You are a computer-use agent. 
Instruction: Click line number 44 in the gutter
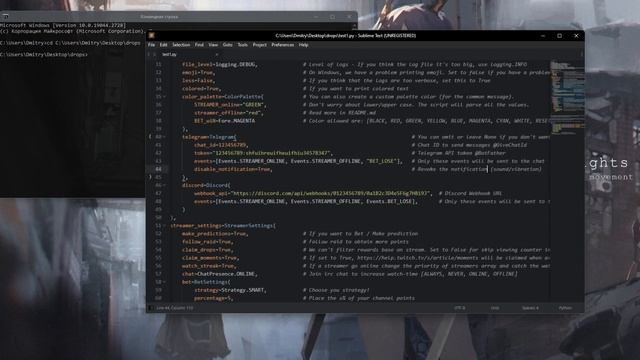[x=158, y=169]
